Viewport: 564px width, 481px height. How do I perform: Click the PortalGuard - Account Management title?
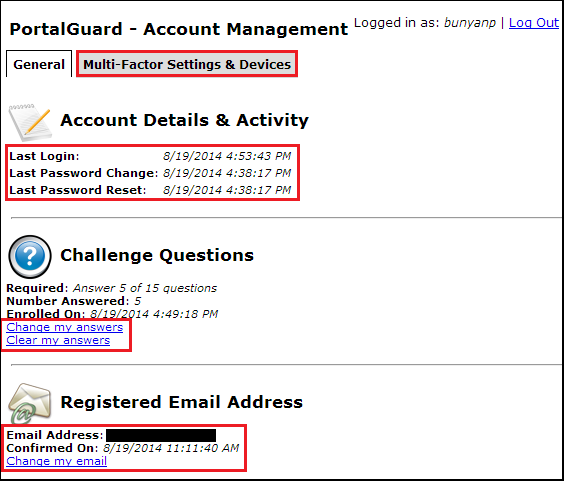[x=179, y=29]
